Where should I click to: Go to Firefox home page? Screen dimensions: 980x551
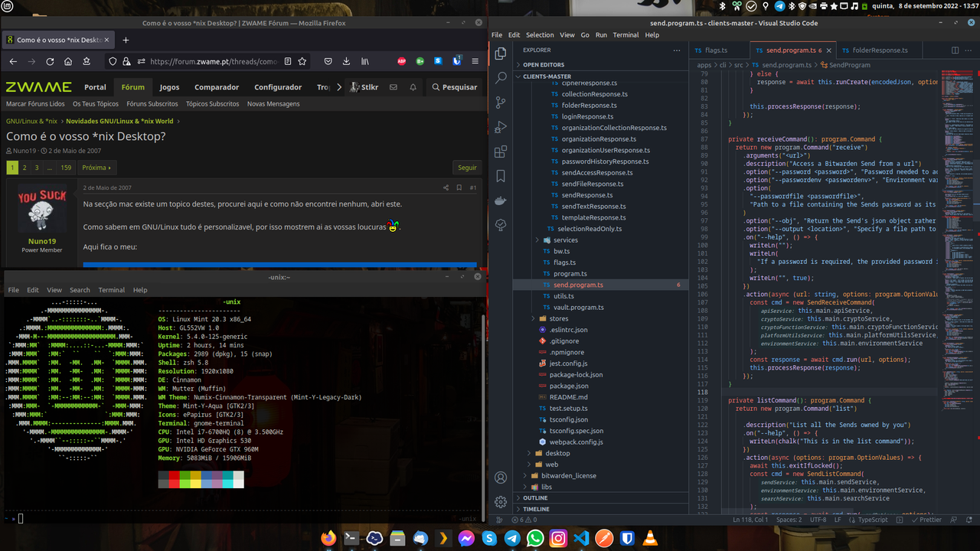(x=68, y=61)
